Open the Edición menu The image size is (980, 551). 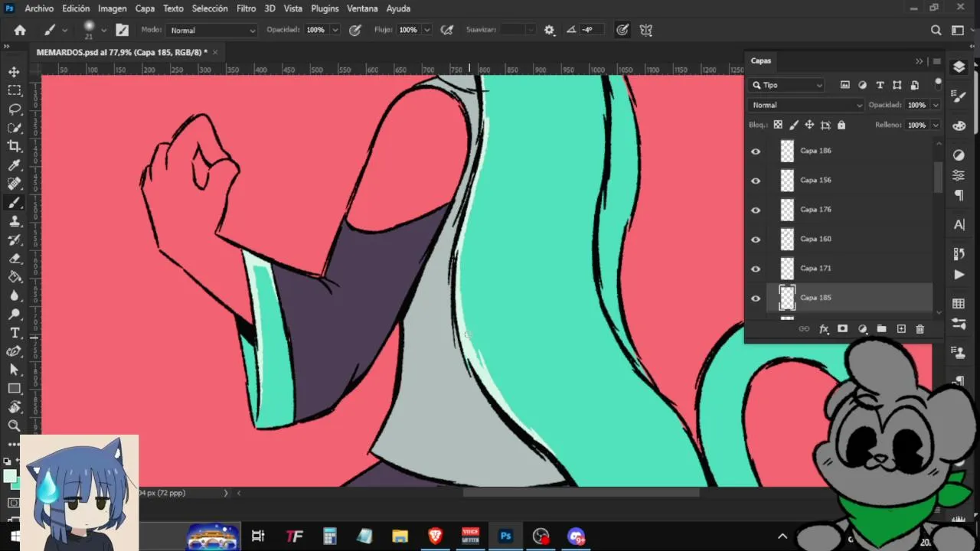click(x=76, y=8)
